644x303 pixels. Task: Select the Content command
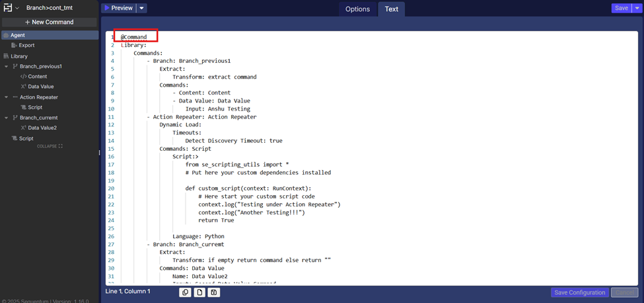tap(38, 77)
